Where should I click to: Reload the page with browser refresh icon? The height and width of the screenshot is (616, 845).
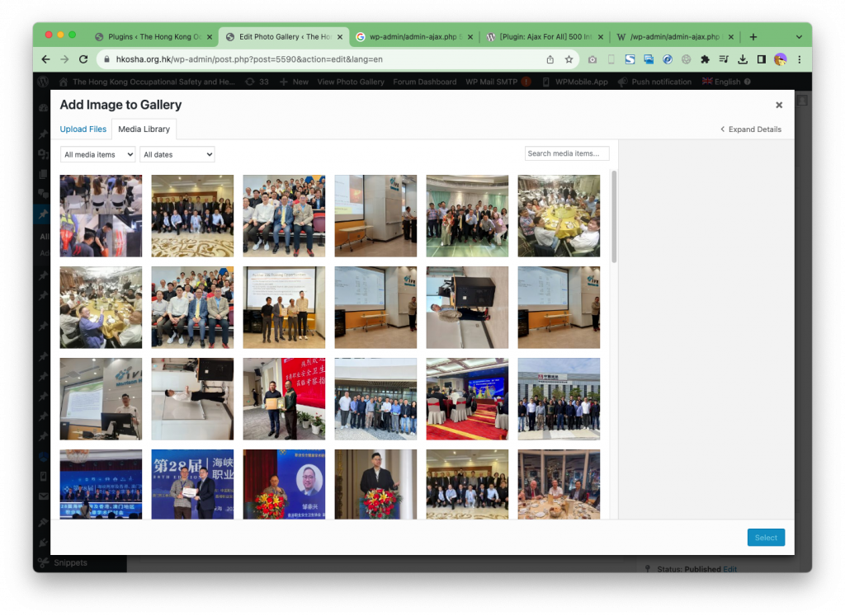pyautogui.click(x=83, y=59)
